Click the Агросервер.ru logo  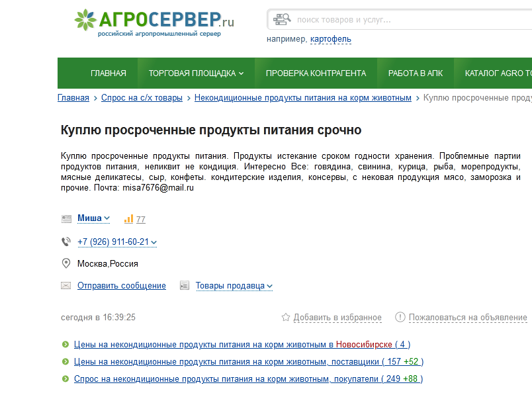(x=154, y=22)
